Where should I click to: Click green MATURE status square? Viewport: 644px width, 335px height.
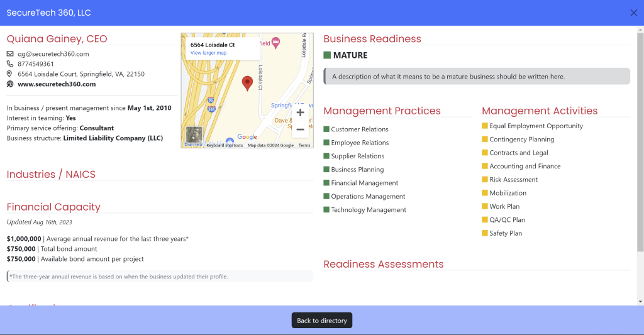click(x=327, y=55)
